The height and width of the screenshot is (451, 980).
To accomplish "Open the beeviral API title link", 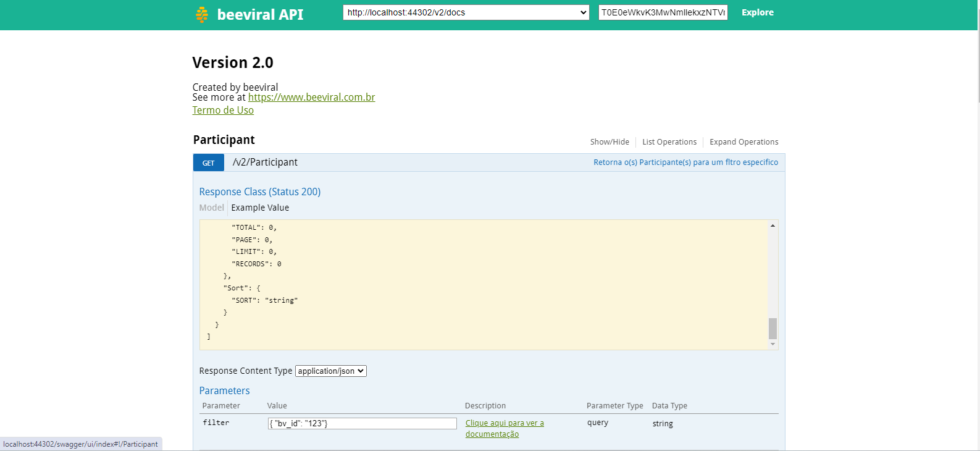I will pyautogui.click(x=260, y=15).
